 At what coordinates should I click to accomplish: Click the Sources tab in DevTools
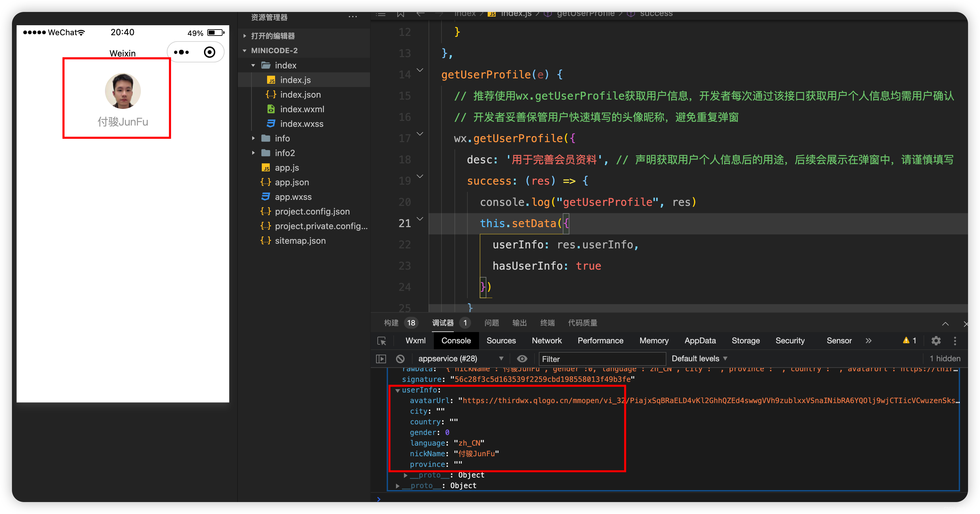point(502,340)
